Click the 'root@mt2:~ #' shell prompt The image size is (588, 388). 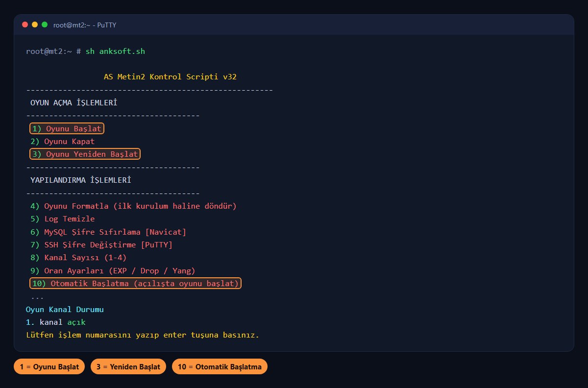pos(53,51)
